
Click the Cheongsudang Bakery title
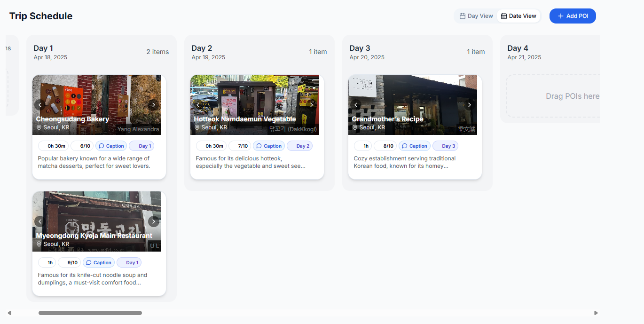coord(72,119)
